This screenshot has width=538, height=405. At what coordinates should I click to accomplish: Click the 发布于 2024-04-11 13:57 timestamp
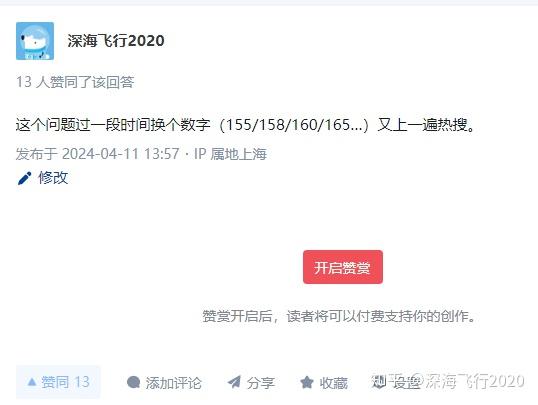pyautogui.click(x=97, y=154)
